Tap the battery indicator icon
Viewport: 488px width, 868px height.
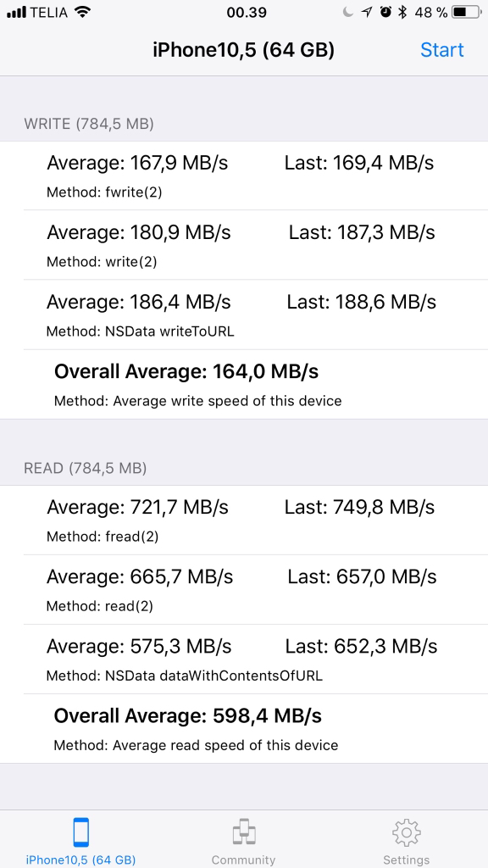coord(467,12)
